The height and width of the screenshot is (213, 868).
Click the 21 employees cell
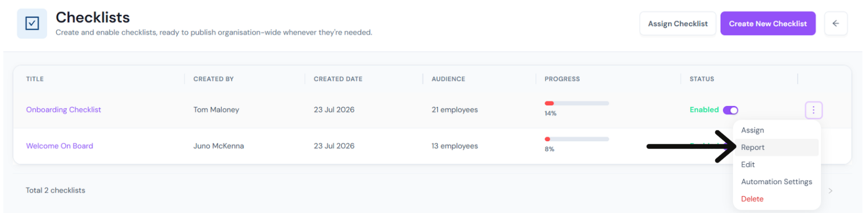455,110
